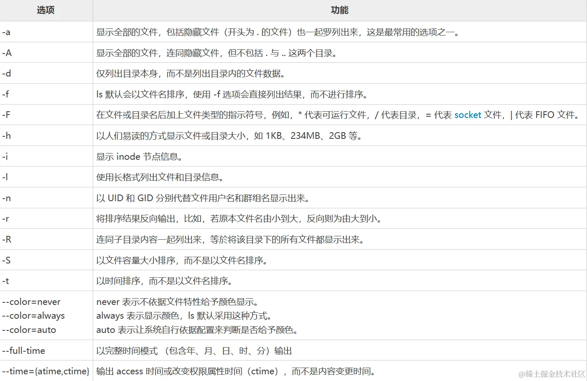Click the line auto 表示让系统自行依据配置
588x381 pixels.
[198, 330]
